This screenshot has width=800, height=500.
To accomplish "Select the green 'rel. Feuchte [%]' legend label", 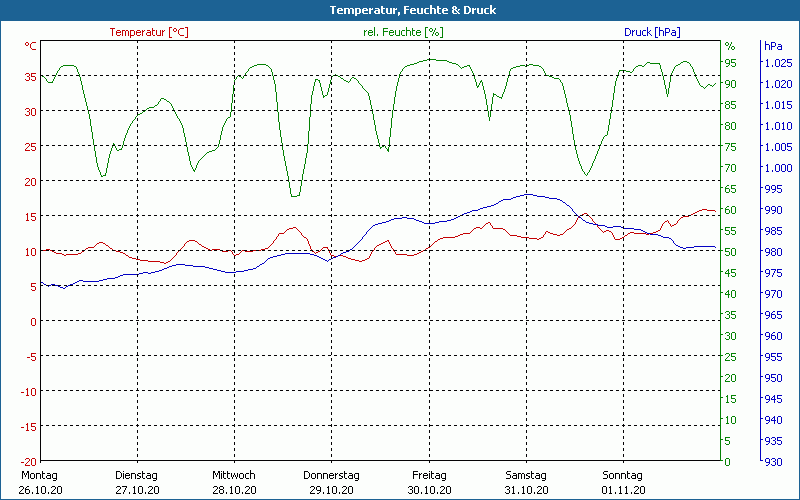I will tap(403, 32).
